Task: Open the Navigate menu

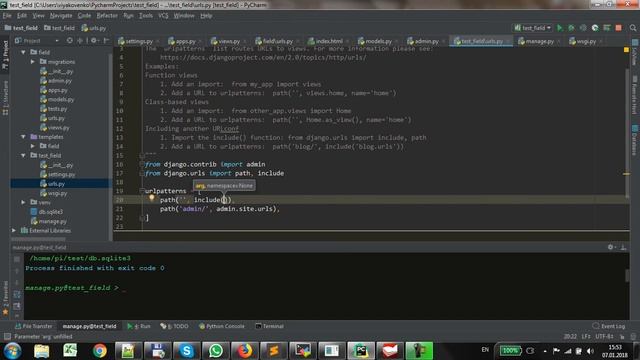Action: tap(61, 16)
